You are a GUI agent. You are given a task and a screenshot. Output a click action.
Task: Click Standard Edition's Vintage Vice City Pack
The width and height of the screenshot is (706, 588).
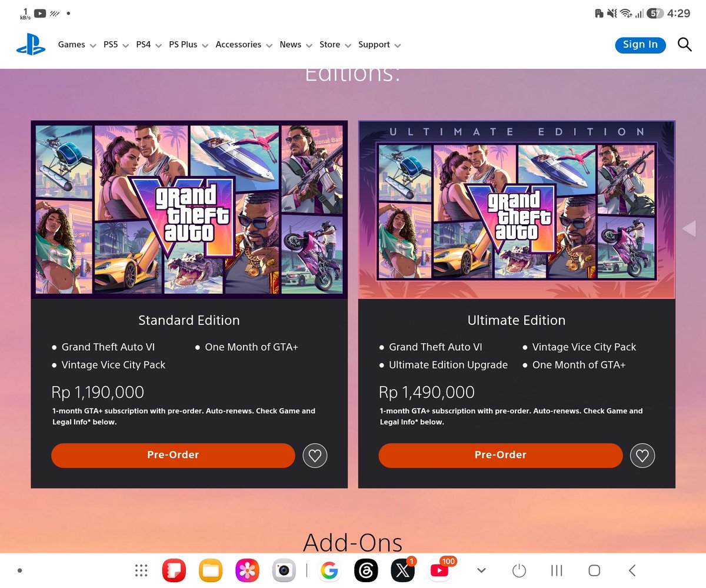(x=114, y=365)
